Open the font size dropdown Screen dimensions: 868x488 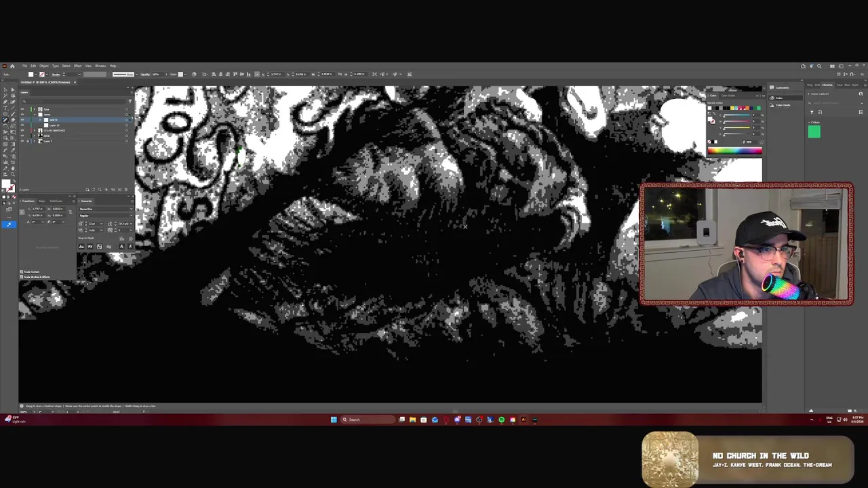coord(102,224)
